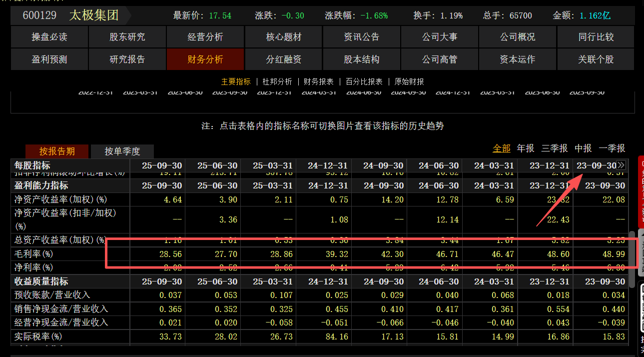Click the 毛利率 value 28.56

170,254
